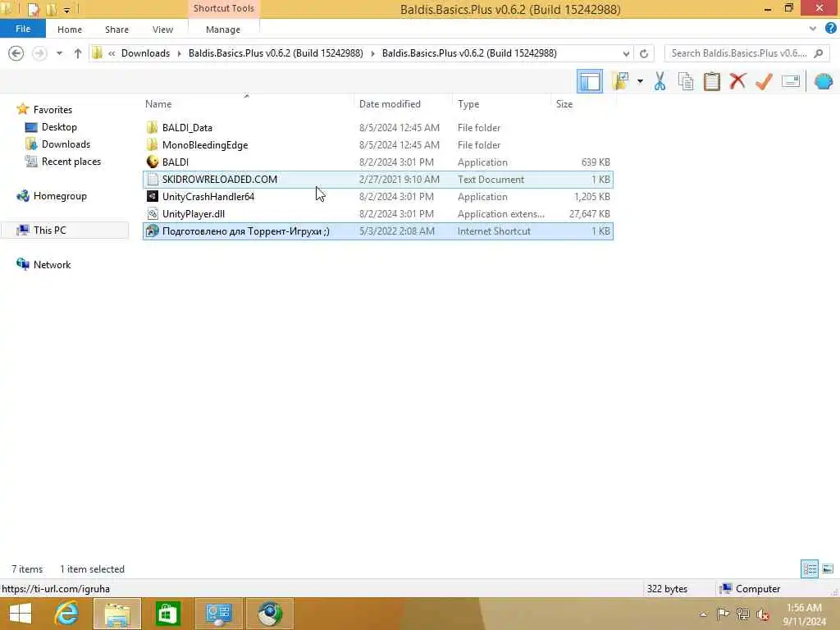The width and height of the screenshot is (840, 630).
Task: Open the Windows Start button
Action: pyautogui.click(x=21, y=614)
